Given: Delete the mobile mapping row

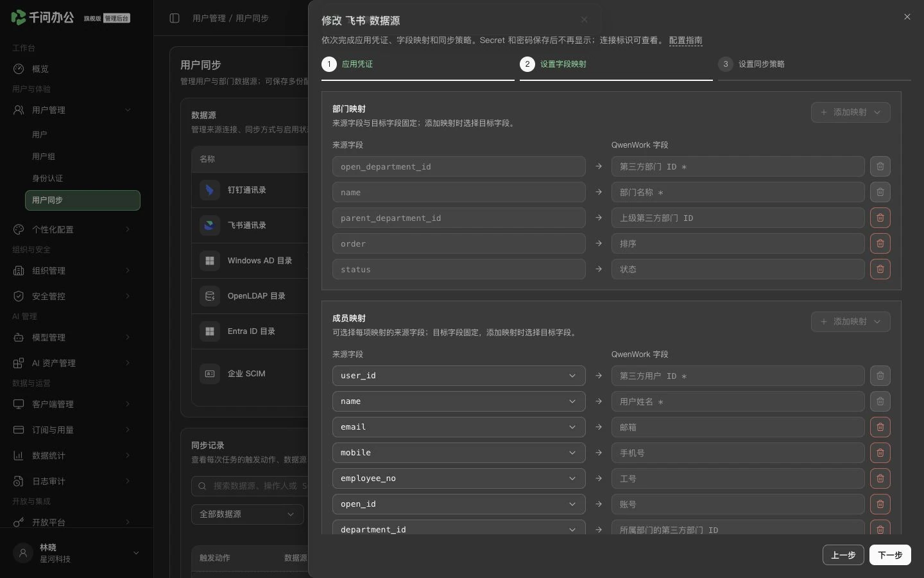Looking at the screenshot, I should [880, 453].
